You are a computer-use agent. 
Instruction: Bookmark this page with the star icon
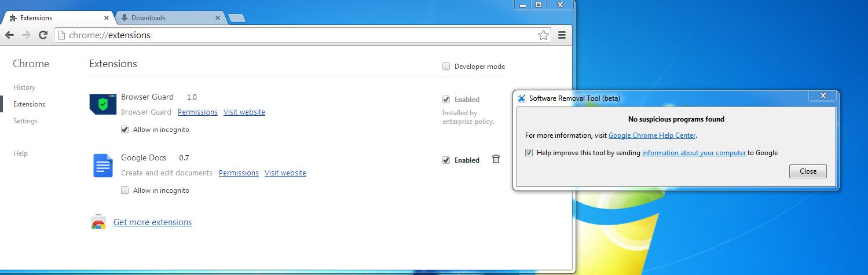(543, 35)
